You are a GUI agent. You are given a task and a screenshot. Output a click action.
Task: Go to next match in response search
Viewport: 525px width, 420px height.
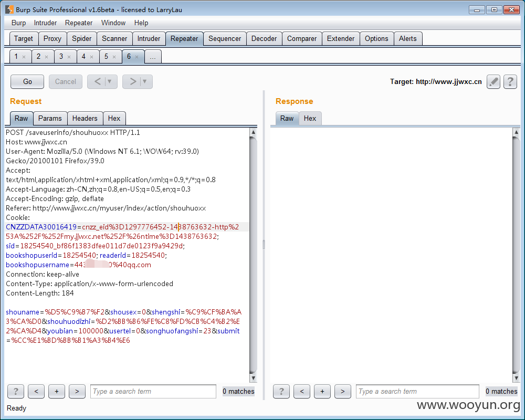coord(342,391)
